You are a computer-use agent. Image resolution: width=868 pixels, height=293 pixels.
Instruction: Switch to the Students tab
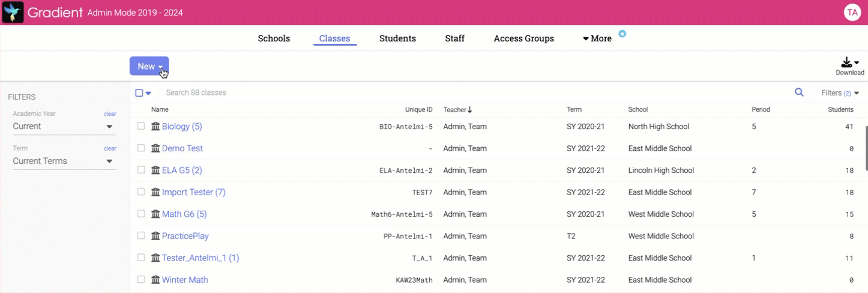pyautogui.click(x=397, y=38)
